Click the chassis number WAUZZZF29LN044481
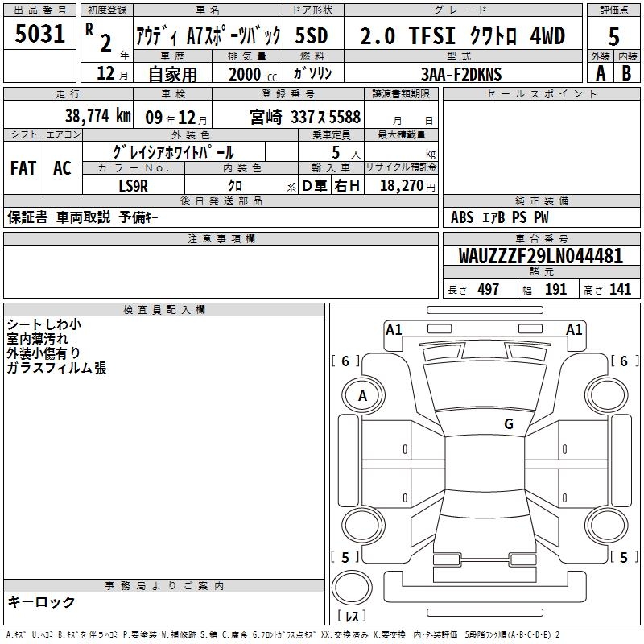This screenshot has height=644, width=644. click(540, 256)
